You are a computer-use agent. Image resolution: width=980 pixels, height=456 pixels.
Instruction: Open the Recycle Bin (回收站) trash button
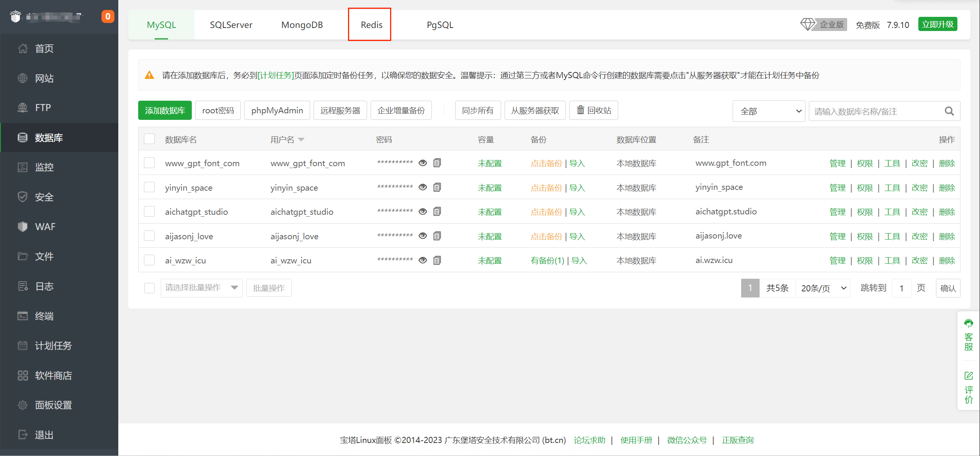coord(594,110)
